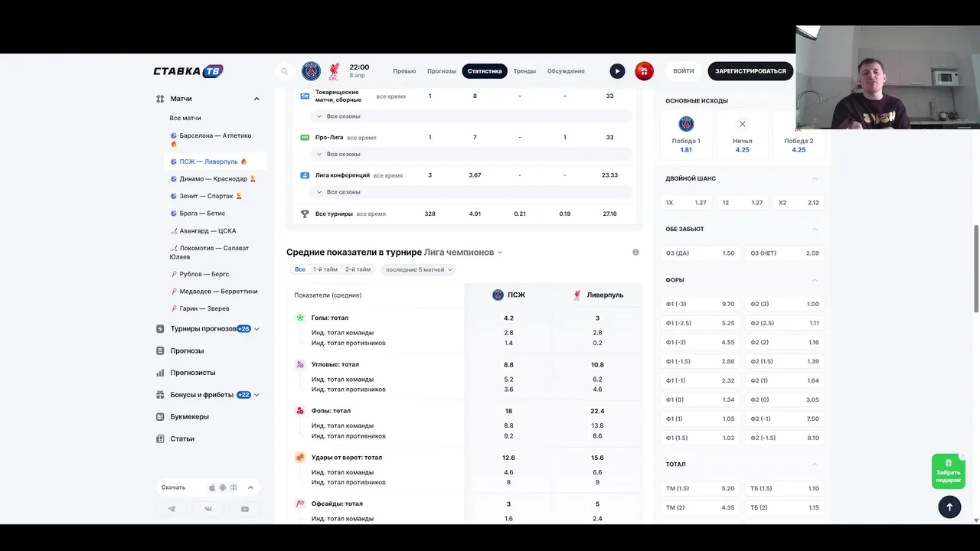Viewport: 980px width, 551px height.
Task: Collapse the Тотал odds section
Action: click(815, 465)
